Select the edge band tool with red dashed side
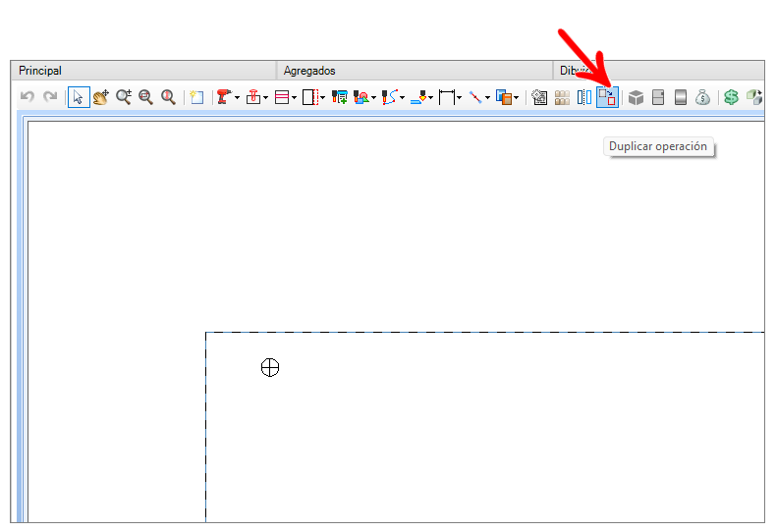The height and width of the screenshot is (532, 776). click(x=310, y=97)
